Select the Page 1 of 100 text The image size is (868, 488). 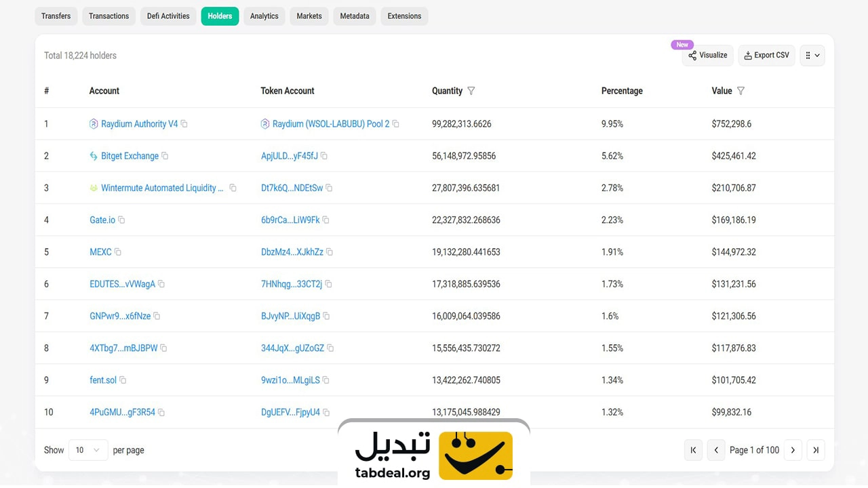[754, 450]
